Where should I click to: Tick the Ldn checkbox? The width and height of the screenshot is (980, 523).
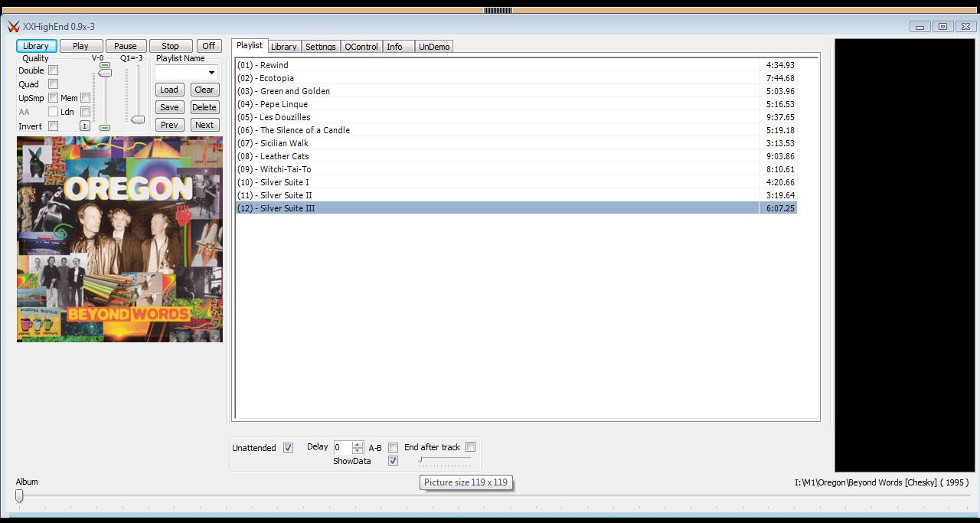point(86,112)
